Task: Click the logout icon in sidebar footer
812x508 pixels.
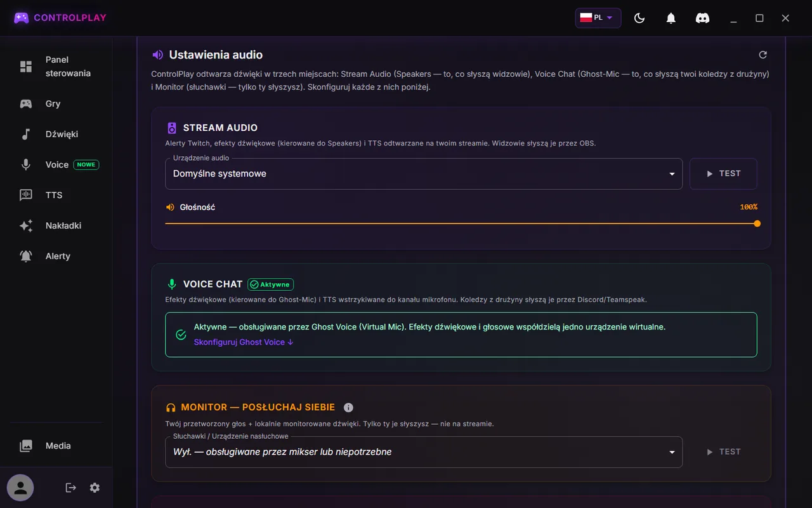Action: point(70,488)
